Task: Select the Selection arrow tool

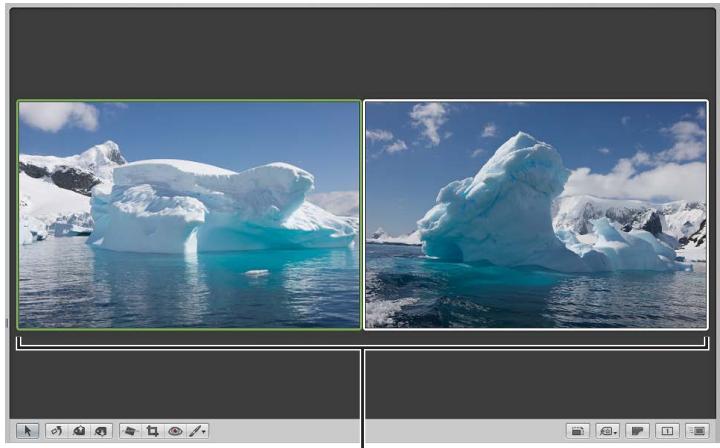Action: 28,431
